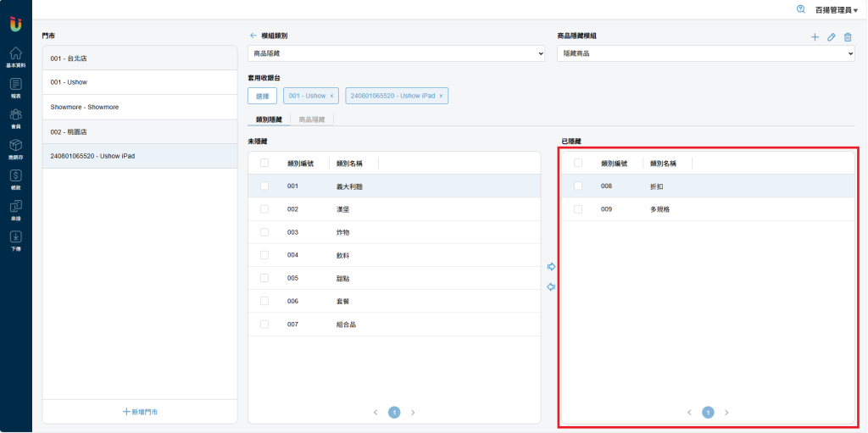The height and width of the screenshot is (433, 868).
Task: Click the left arrow to move categories to 未隱藏
Action: coord(551,287)
